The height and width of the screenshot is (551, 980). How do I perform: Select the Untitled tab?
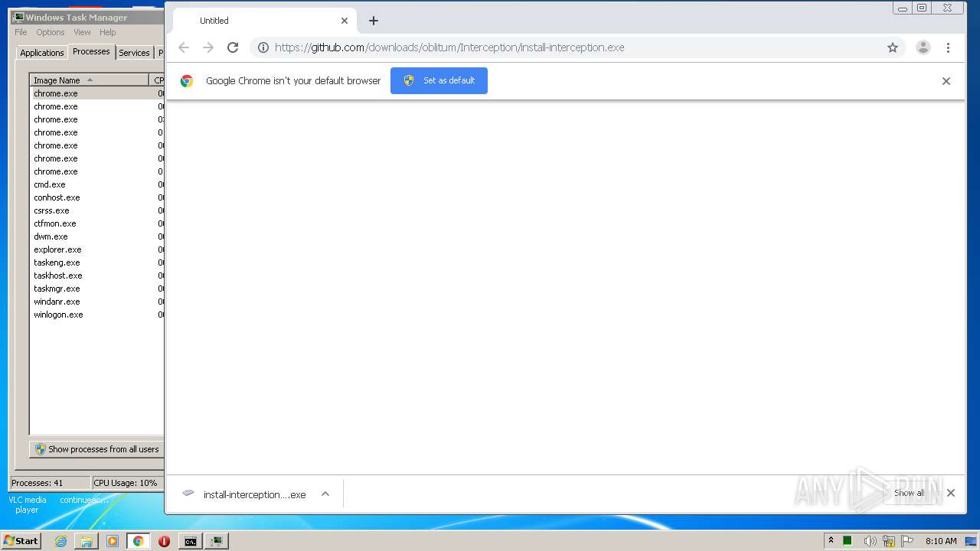pyautogui.click(x=264, y=21)
